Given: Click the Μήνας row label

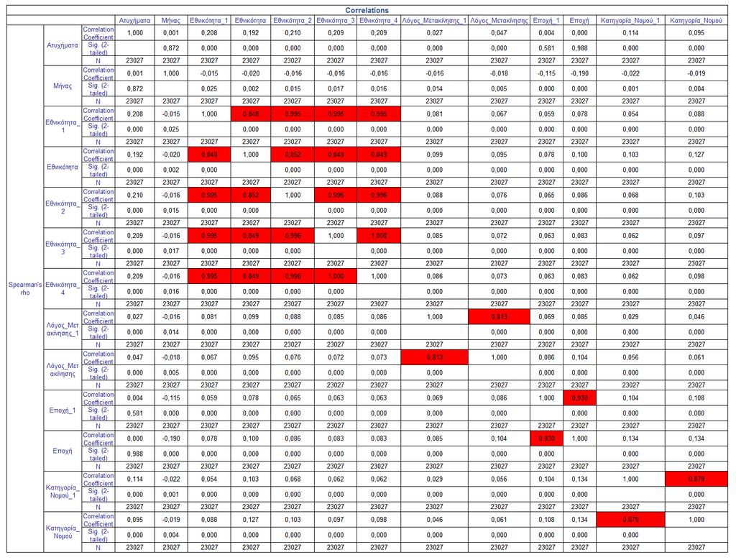Looking at the screenshot, I should tap(63, 86).
